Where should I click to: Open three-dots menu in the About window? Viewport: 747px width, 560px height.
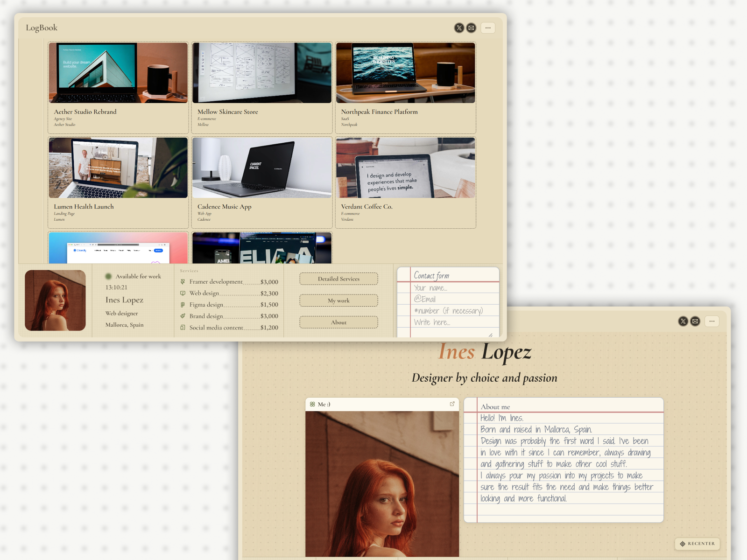click(x=712, y=321)
